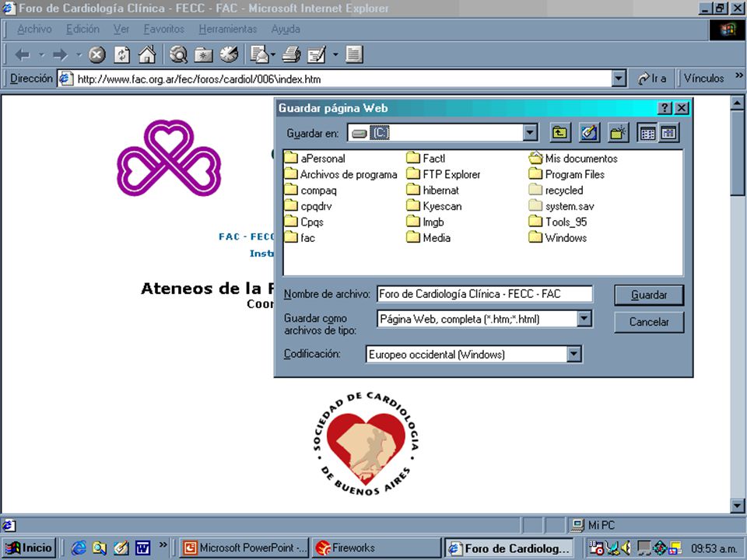This screenshot has width=747, height=560.
Task: Open the Mail button dropdown arrow
Action: click(273, 55)
